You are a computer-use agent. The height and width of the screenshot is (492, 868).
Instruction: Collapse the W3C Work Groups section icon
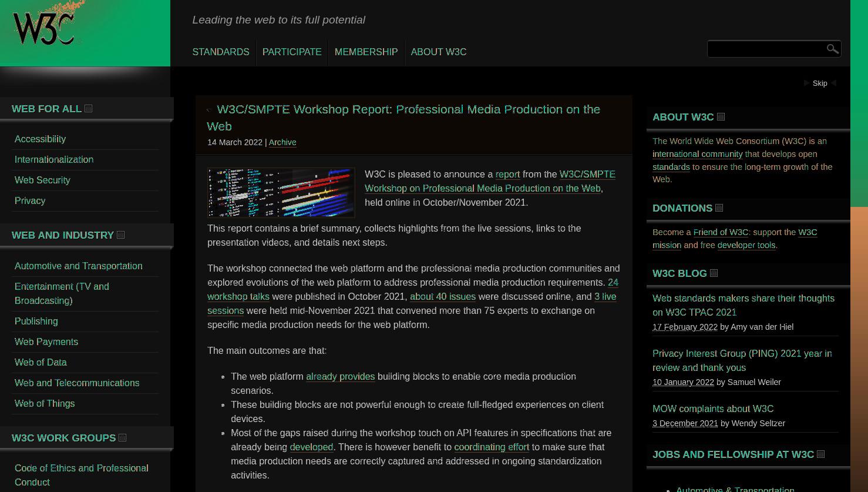(x=123, y=438)
